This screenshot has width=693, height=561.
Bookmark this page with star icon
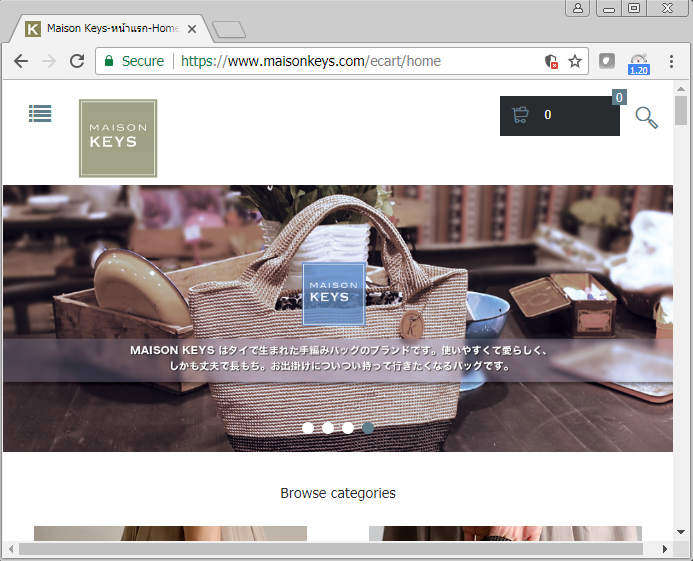tap(575, 61)
